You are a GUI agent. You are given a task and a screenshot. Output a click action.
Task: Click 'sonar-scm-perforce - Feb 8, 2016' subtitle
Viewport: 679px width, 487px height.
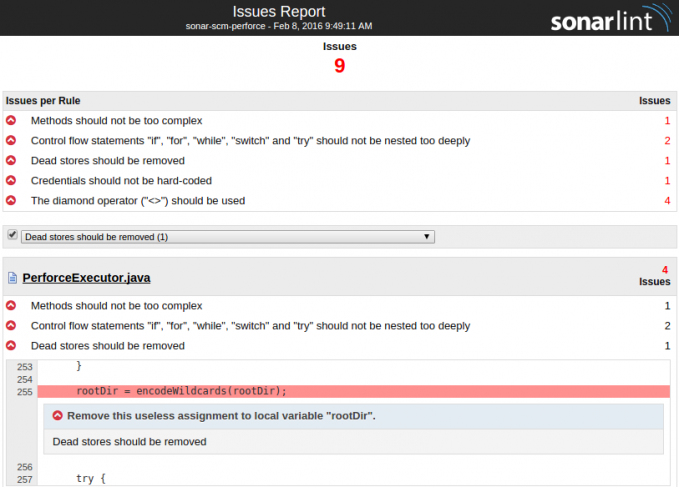[279, 26]
